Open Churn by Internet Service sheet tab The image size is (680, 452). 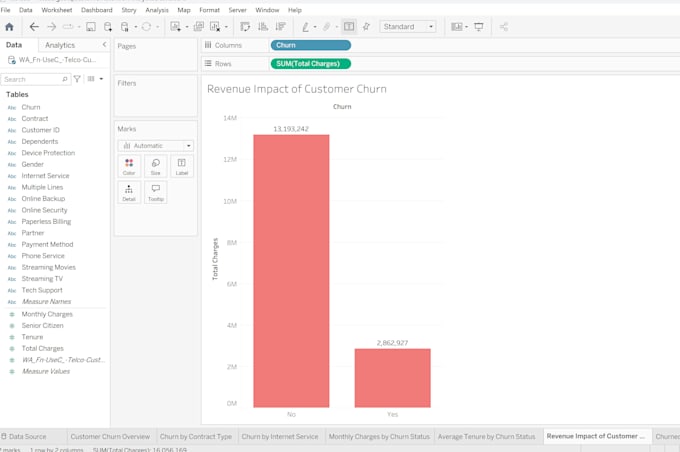coord(280,436)
